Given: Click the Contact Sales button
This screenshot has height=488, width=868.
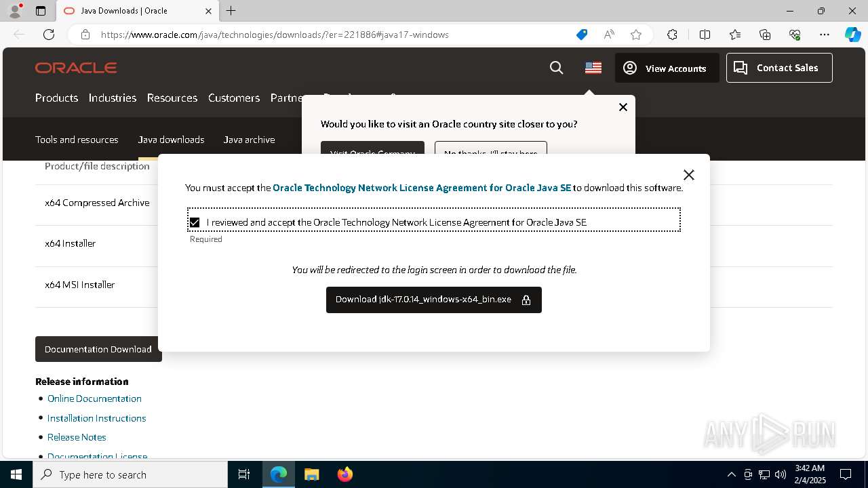Looking at the screenshot, I should click(x=779, y=68).
